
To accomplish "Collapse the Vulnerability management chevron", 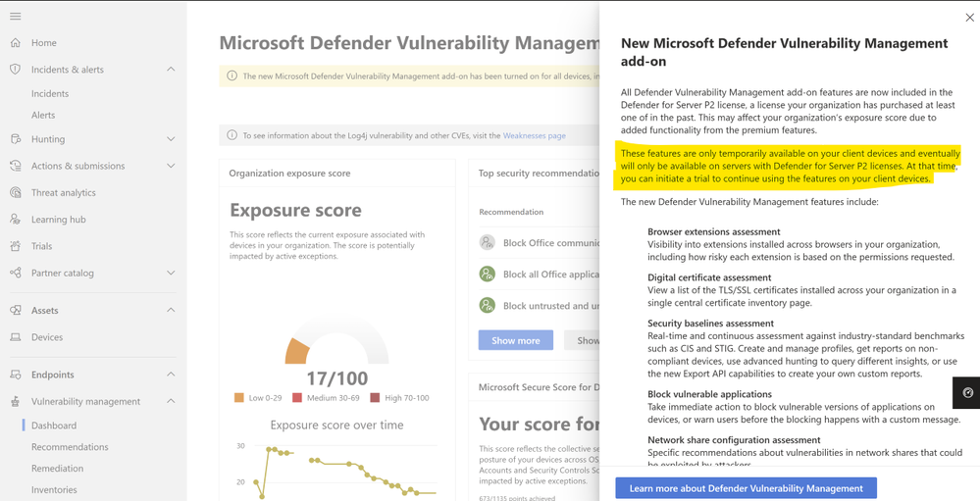I will click(x=171, y=402).
